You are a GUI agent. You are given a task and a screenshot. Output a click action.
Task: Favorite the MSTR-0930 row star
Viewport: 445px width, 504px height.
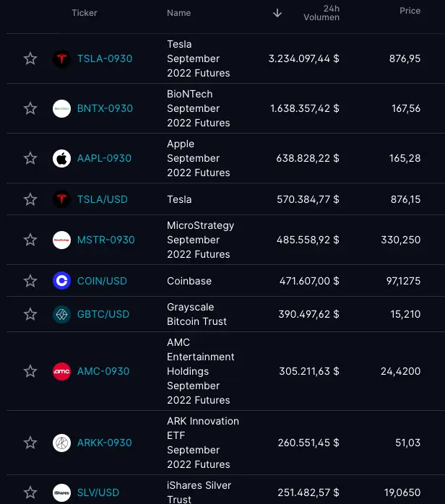[30, 240]
